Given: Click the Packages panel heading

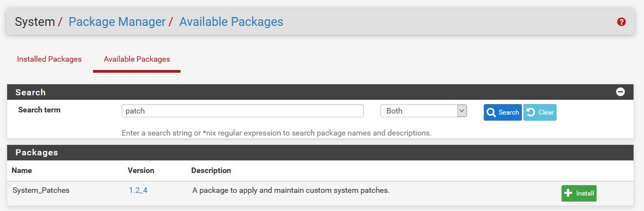Looking at the screenshot, I should point(36,153).
